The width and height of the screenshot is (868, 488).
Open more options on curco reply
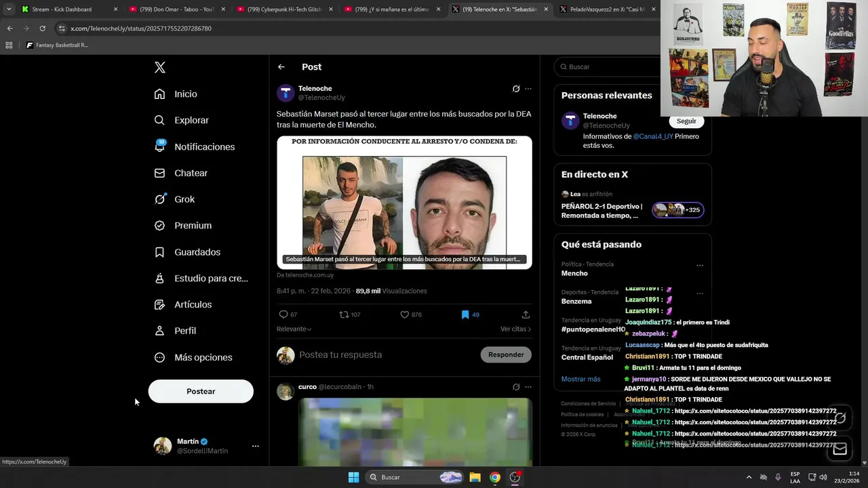(x=528, y=387)
